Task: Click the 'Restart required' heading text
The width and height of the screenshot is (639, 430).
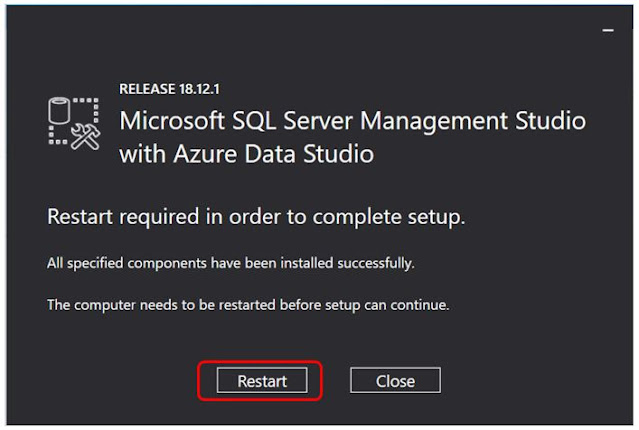Action: pyautogui.click(x=257, y=216)
